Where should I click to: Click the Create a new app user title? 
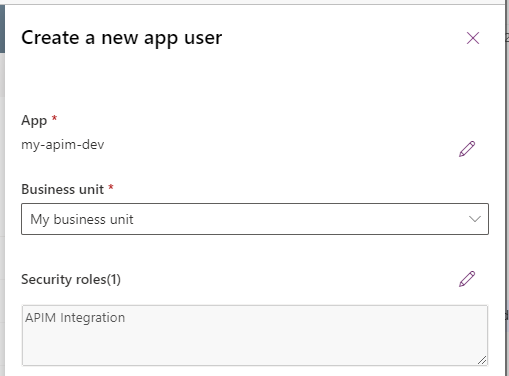point(122,38)
